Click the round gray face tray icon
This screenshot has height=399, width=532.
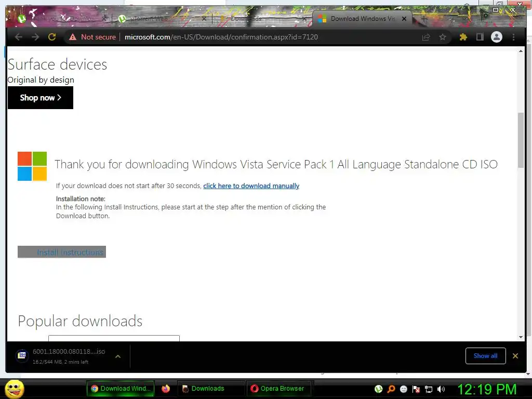tap(404, 389)
